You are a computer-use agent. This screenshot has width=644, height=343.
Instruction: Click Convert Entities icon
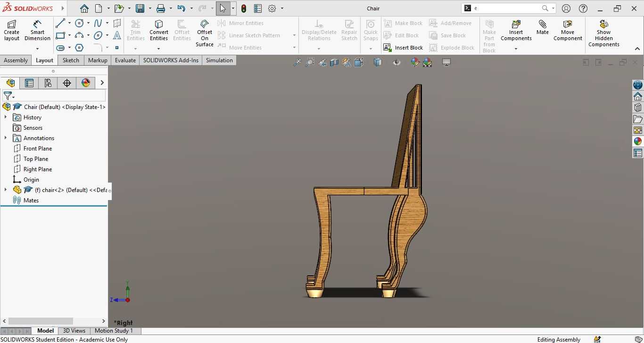(x=159, y=31)
